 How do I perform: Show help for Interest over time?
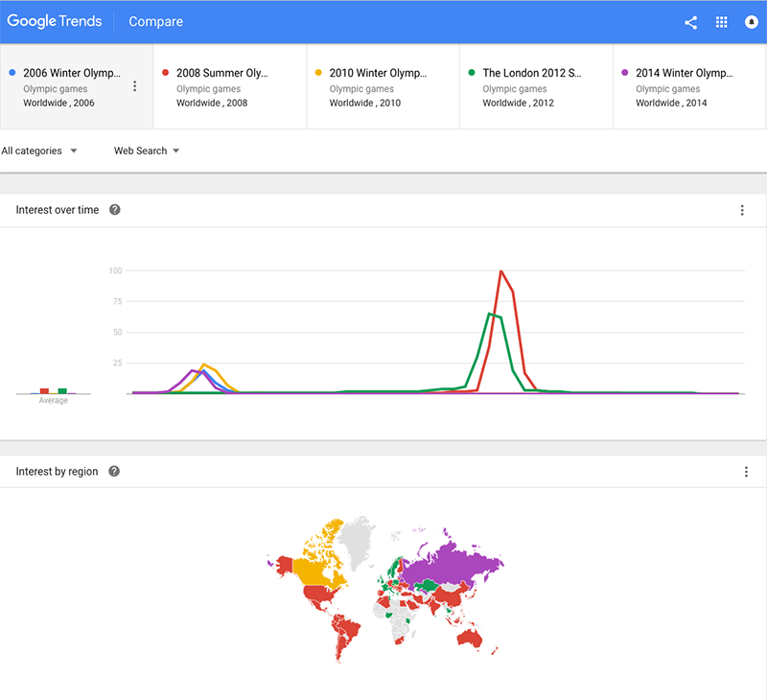coord(115,210)
